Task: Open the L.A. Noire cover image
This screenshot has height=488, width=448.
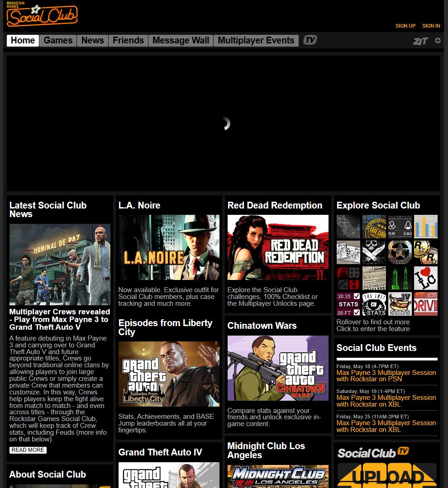Action: coord(169,247)
